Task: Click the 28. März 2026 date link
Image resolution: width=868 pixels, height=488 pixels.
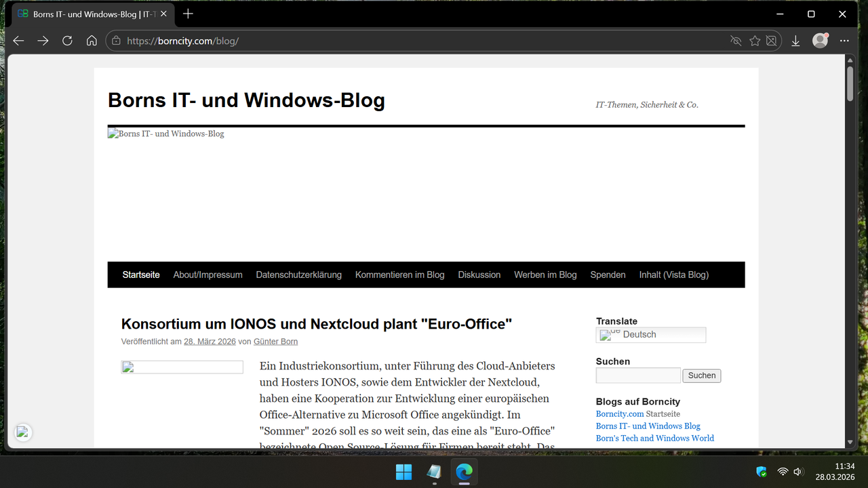Action: (x=210, y=342)
